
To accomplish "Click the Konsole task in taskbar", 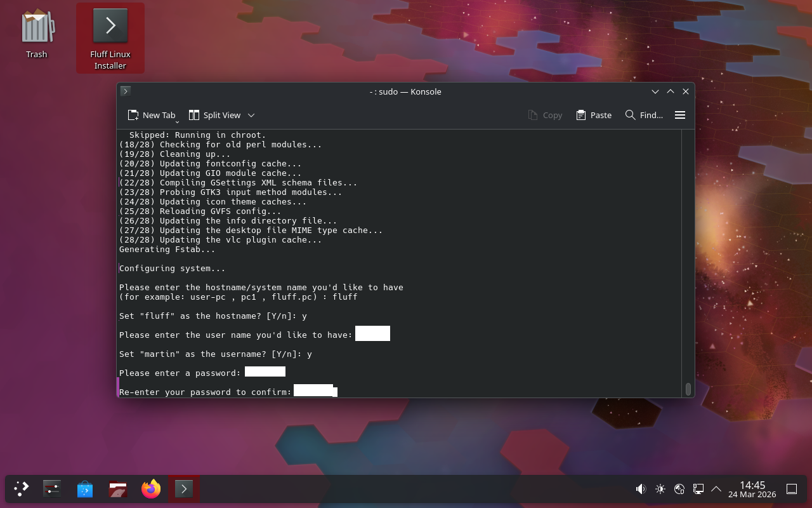I will (x=184, y=488).
